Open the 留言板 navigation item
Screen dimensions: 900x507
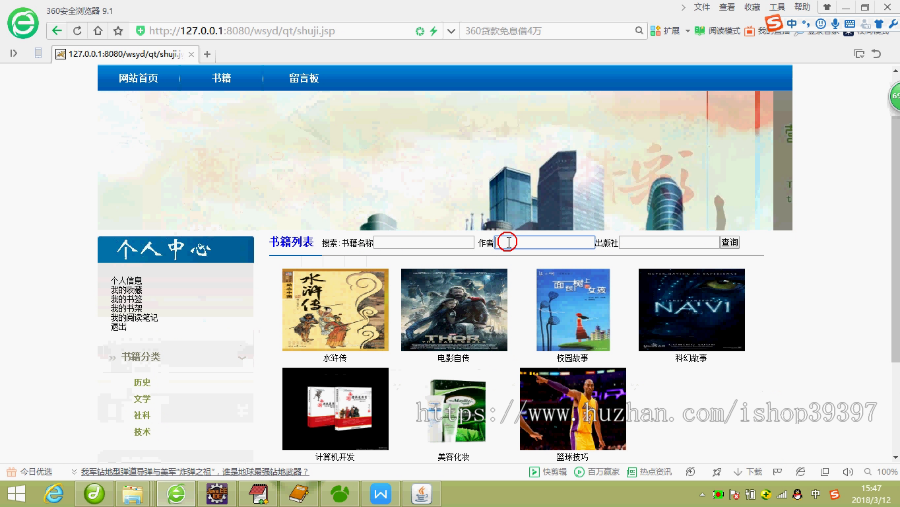tap(304, 78)
